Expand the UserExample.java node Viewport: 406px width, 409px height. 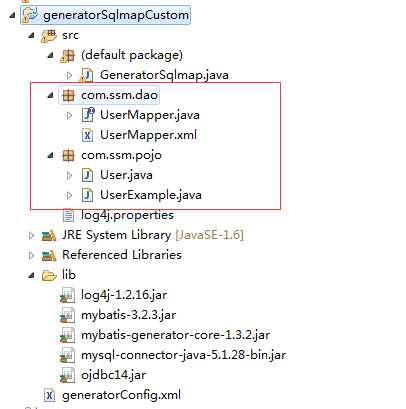tap(69, 195)
